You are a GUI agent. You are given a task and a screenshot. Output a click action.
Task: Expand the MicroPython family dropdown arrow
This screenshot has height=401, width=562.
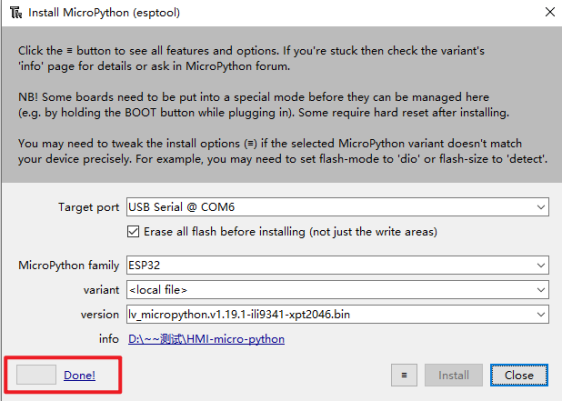541,266
